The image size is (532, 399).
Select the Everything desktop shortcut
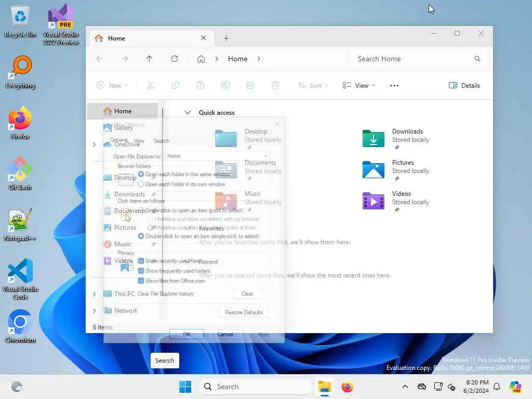tap(20, 72)
